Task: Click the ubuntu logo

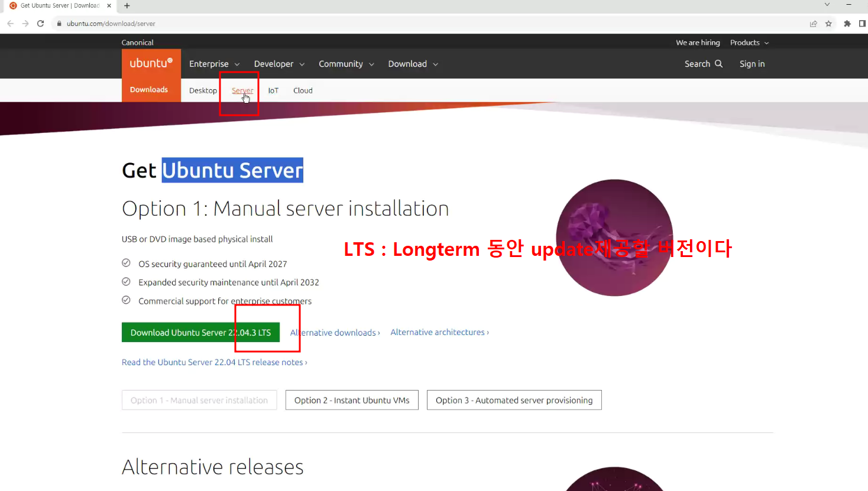Action: pyautogui.click(x=151, y=63)
